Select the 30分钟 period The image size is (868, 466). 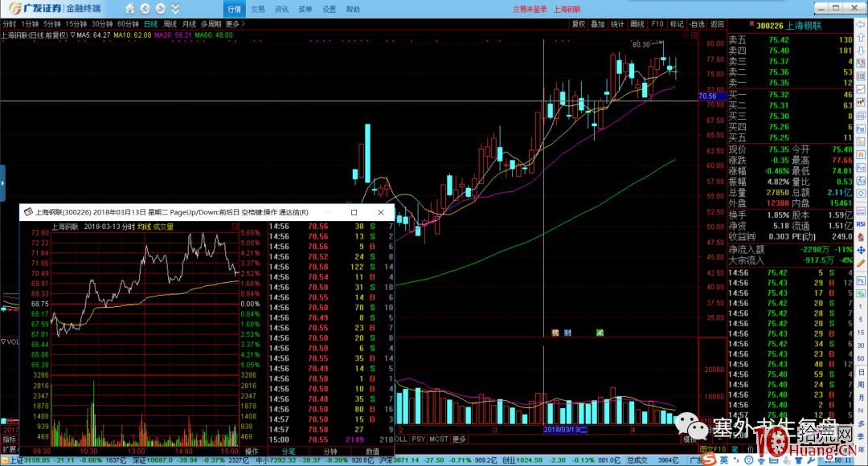[x=102, y=24]
